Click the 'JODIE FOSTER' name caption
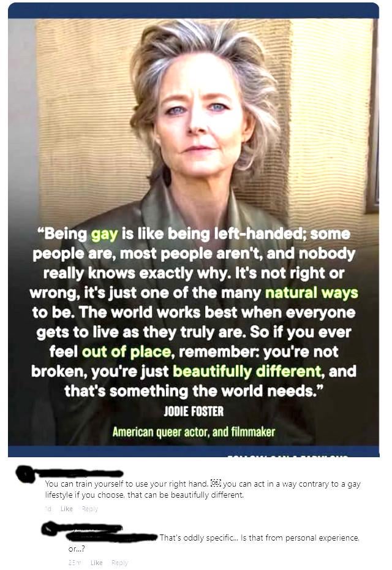The height and width of the screenshot is (570, 392). tap(194, 411)
